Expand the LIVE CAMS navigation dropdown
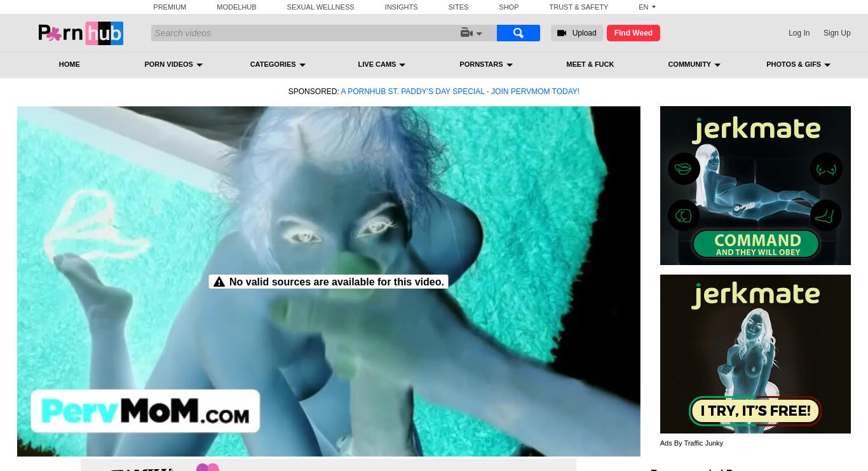 pos(381,64)
